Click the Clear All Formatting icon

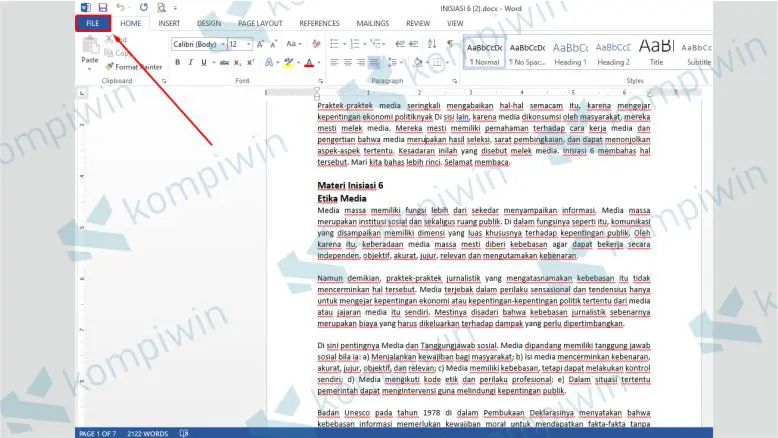[316, 44]
